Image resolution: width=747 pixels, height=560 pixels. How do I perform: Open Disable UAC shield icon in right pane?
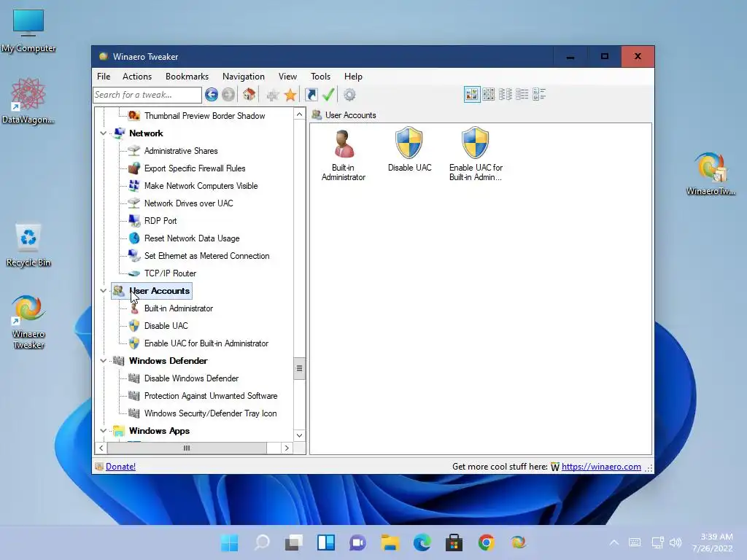click(x=409, y=149)
